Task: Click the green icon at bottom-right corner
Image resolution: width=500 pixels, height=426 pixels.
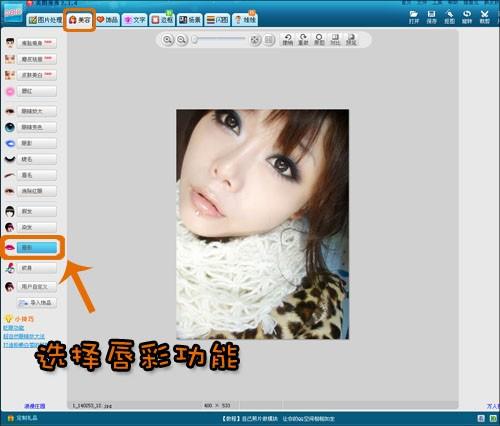Action: pos(493,418)
